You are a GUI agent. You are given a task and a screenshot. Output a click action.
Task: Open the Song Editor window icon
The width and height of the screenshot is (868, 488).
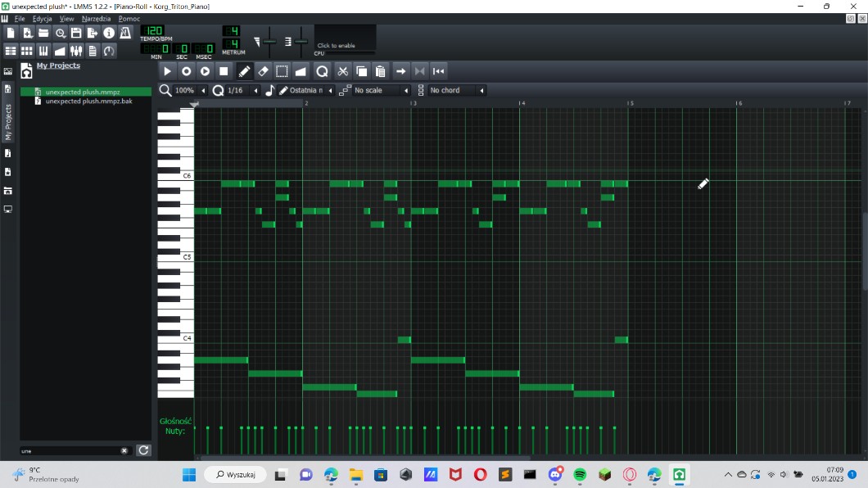point(11,51)
